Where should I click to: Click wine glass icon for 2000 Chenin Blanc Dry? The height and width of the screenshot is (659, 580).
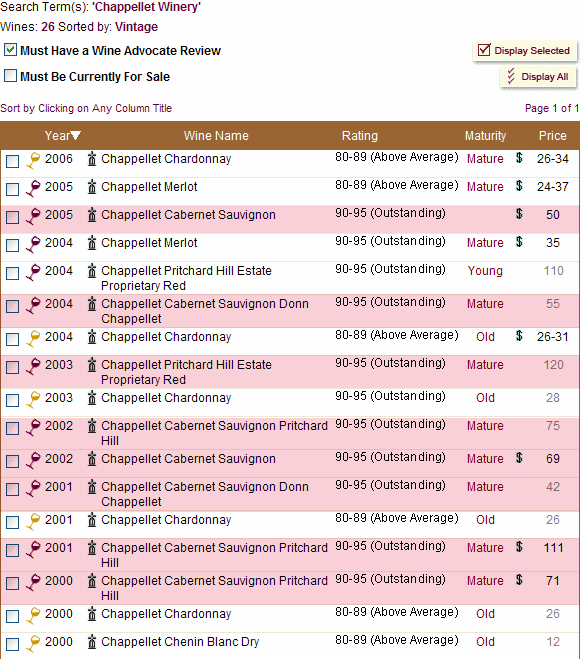click(33, 643)
